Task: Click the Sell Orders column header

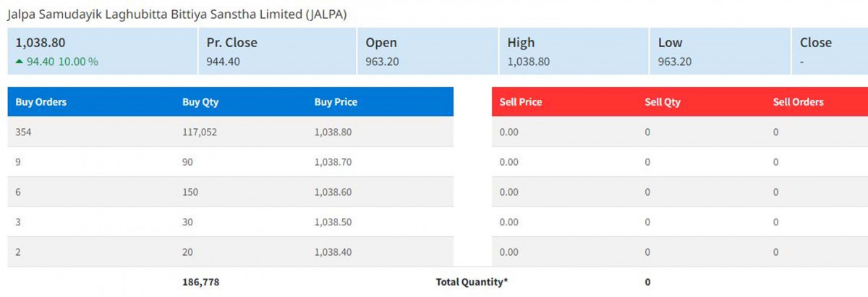Action: coord(798,102)
